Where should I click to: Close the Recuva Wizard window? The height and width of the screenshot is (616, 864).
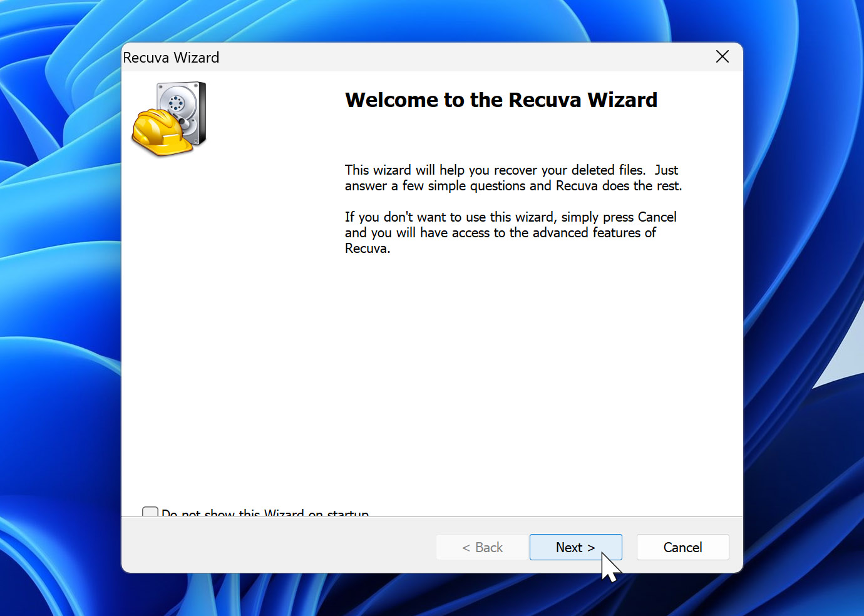[x=722, y=57]
